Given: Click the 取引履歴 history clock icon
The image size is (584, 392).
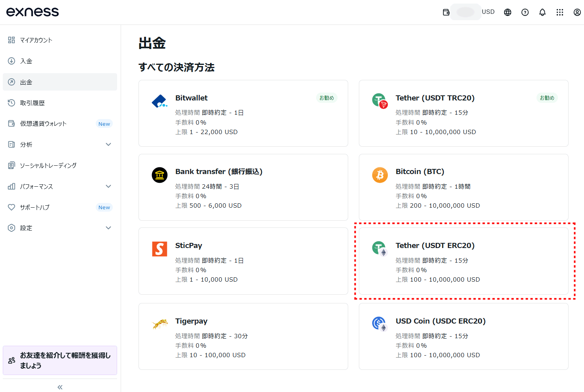Looking at the screenshot, I should click(11, 103).
